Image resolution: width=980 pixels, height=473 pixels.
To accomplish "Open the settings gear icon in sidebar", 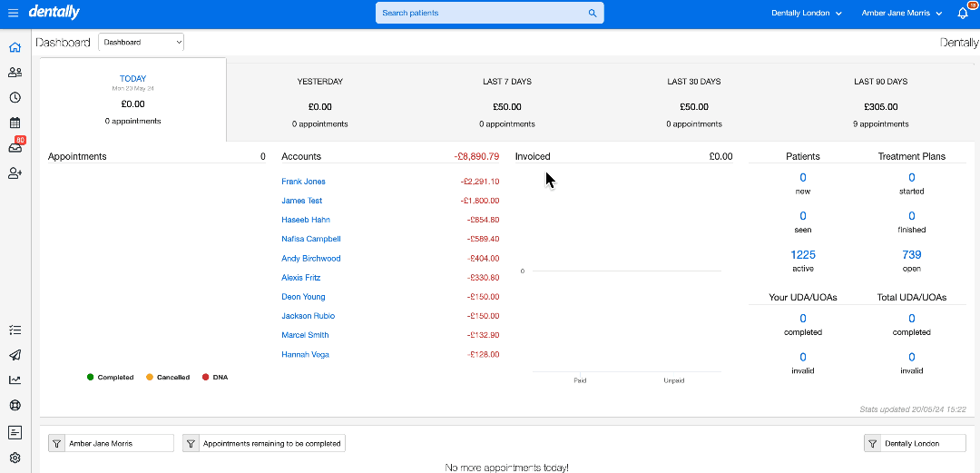I will pyautogui.click(x=15, y=458).
